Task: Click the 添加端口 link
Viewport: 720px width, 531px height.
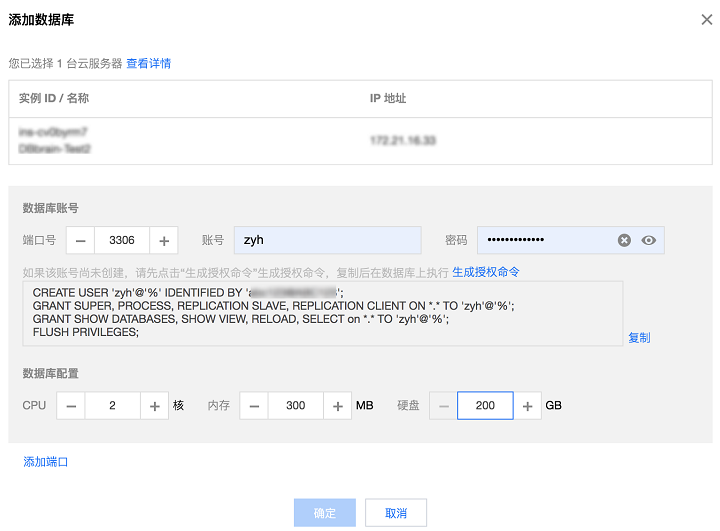Action: 45,462
